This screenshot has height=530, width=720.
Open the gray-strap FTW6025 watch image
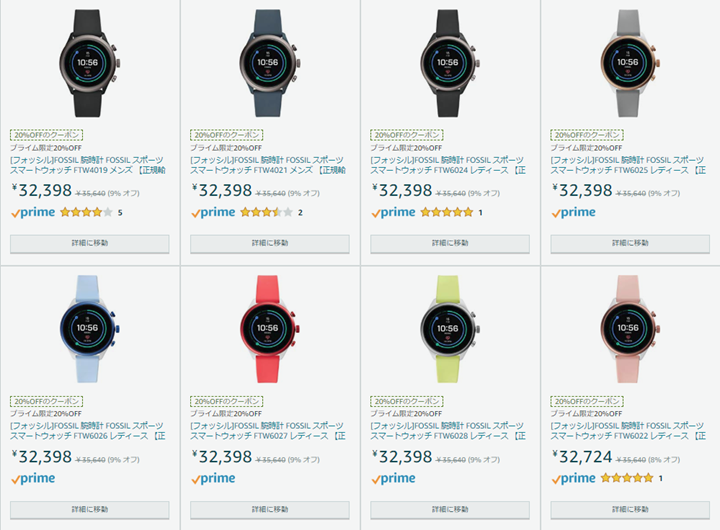click(630, 63)
